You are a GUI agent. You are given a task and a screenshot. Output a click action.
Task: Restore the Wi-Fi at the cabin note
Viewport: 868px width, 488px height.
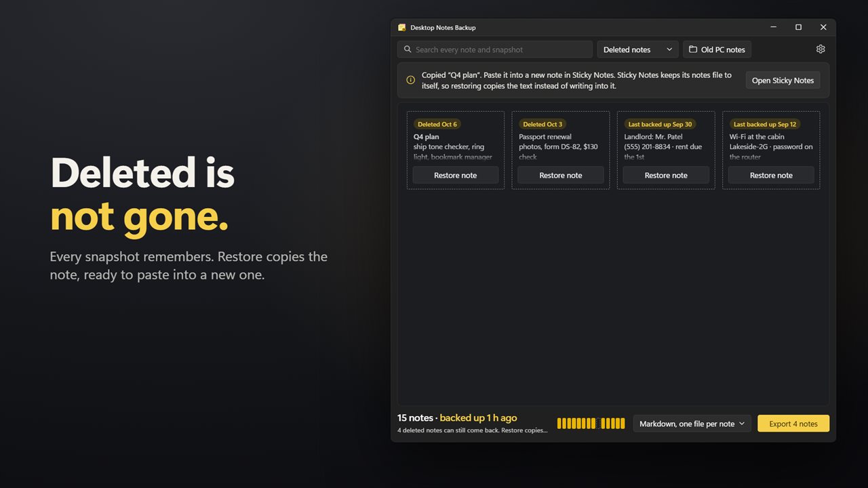[771, 175]
